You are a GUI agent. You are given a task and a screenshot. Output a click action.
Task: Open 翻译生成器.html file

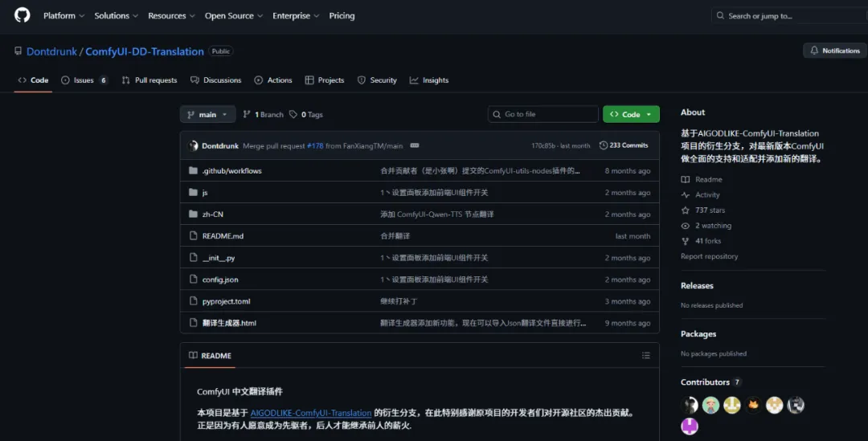click(x=229, y=323)
